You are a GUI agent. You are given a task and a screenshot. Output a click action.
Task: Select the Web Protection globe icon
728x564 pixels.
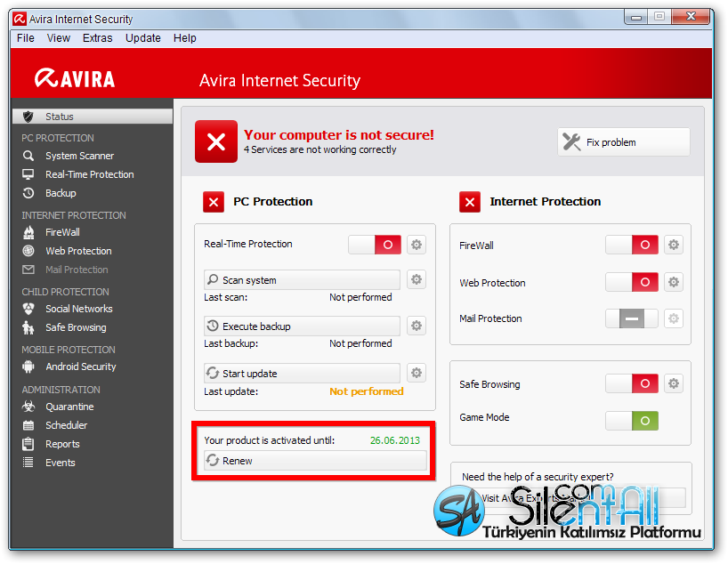(28, 251)
